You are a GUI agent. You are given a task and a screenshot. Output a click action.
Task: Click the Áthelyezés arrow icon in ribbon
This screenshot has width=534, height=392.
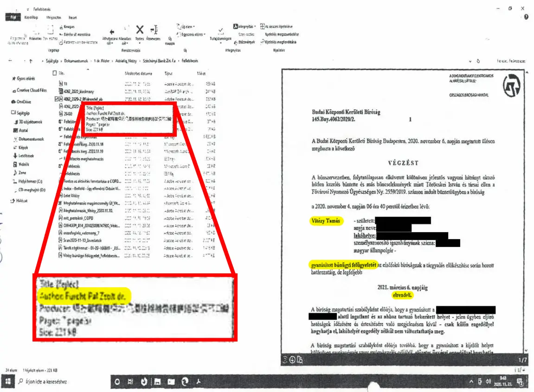tap(112, 32)
